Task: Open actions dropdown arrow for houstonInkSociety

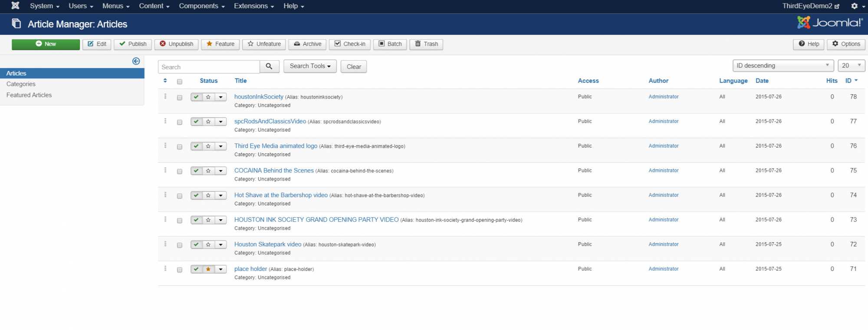Action: pyautogui.click(x=220, y=97)
